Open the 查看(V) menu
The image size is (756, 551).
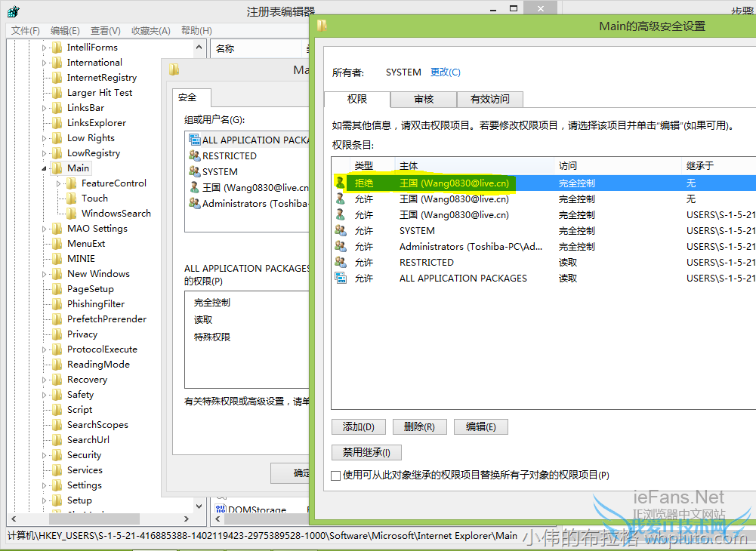pyautogui.click(x=106, y=31)
